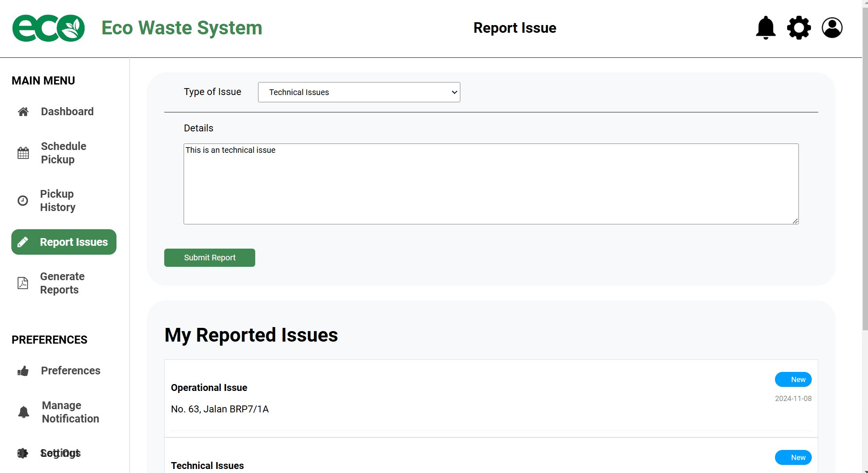This screenshot has height=473, width=868.
Task: Open Pickup History menu item
Action: coord(64,201)
